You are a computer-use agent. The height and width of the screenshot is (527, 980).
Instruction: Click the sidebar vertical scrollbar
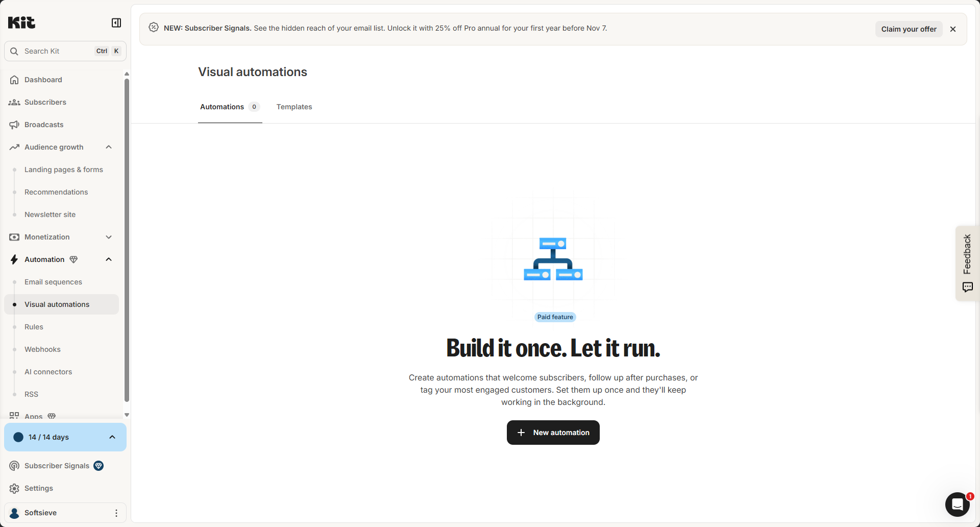127,240
